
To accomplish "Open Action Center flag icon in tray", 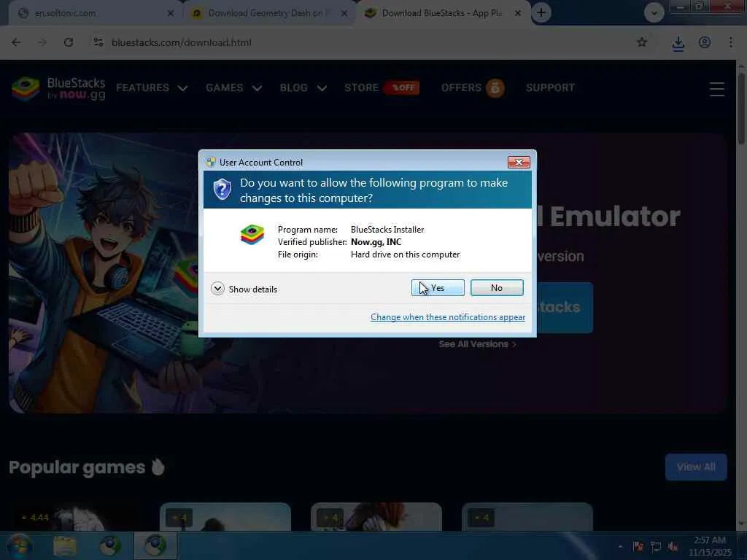I will [638, 546].
